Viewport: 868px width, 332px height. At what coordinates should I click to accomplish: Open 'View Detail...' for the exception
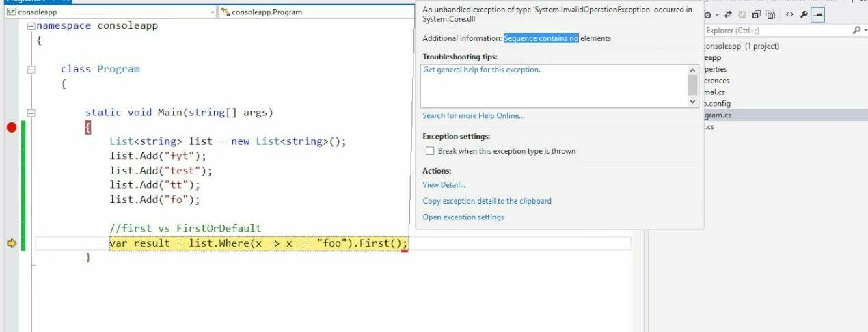point(444,184)
